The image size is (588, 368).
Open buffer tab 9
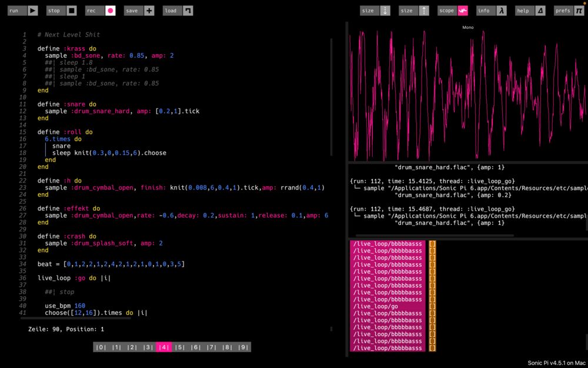click(243, 347)
